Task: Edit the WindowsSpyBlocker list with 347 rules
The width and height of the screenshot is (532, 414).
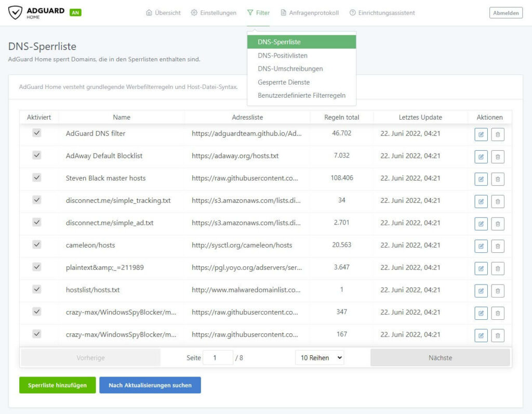Action: coord(481,313)
